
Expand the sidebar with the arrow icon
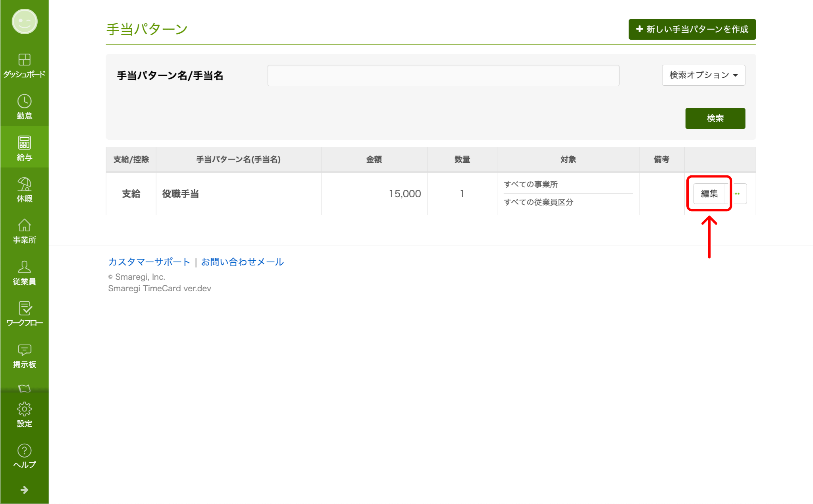(25, 490)
